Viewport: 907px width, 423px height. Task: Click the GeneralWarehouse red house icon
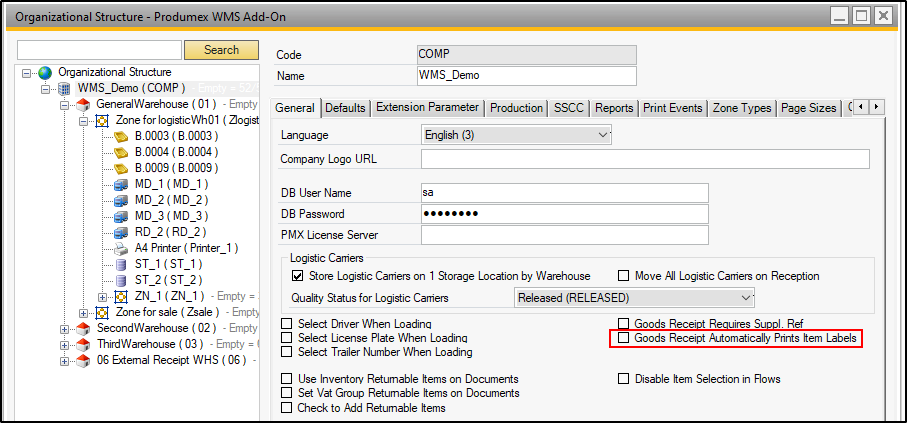[x=84, y=104]
